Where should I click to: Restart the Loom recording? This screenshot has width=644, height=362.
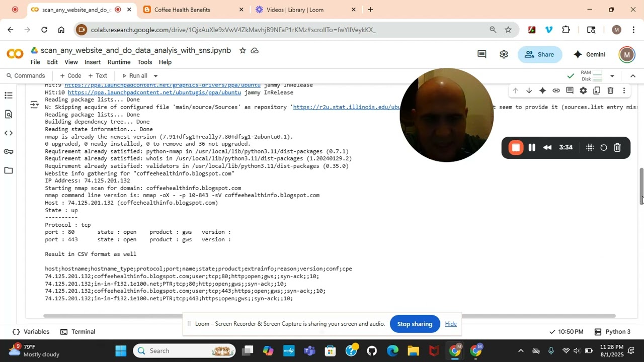(604, 148)
